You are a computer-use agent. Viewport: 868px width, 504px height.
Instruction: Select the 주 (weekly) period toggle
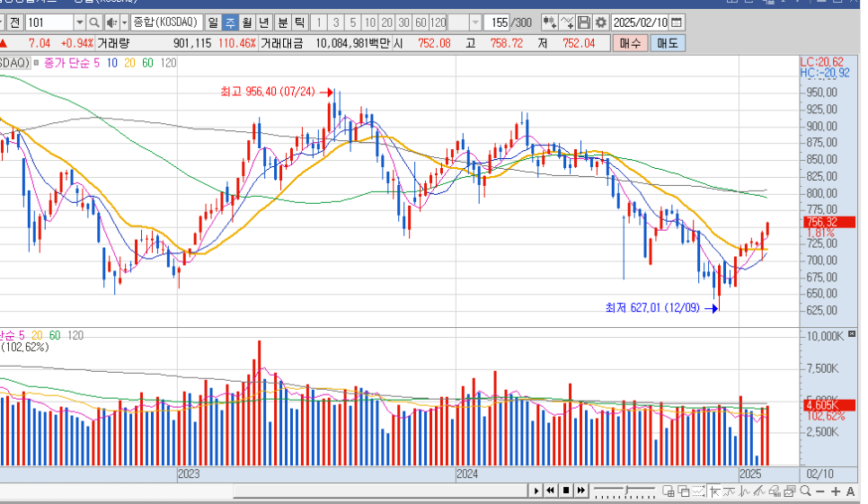point(230,22)
